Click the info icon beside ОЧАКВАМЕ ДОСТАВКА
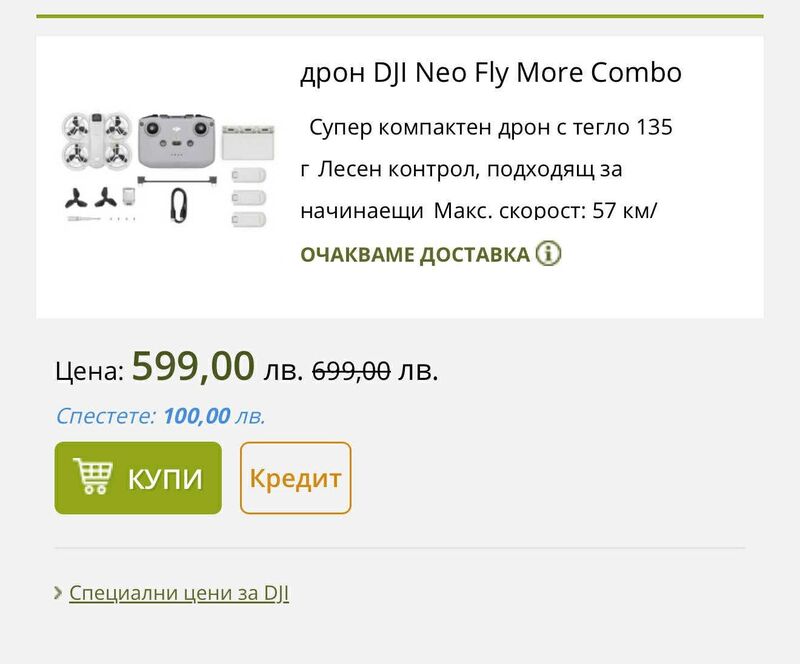800x664 pixels. click(549, 253)
